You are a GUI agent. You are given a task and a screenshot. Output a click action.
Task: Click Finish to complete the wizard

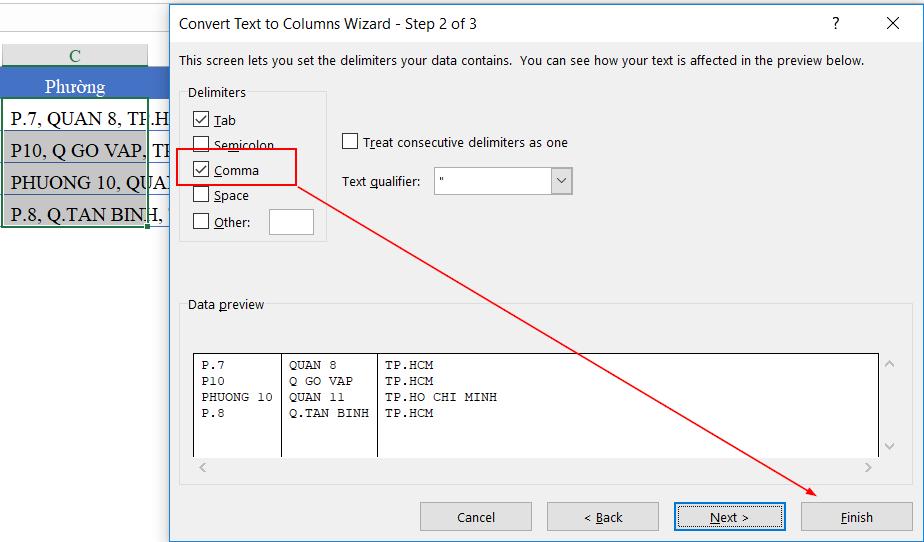tap(856, 517)
